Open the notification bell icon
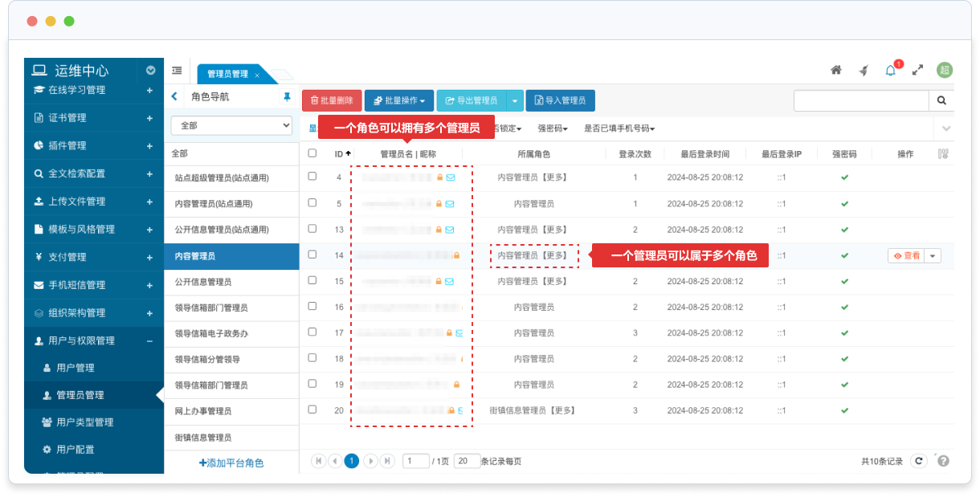The width and height of the screenshot is (980, 497). pyautogui.click(x=890, y=71)
